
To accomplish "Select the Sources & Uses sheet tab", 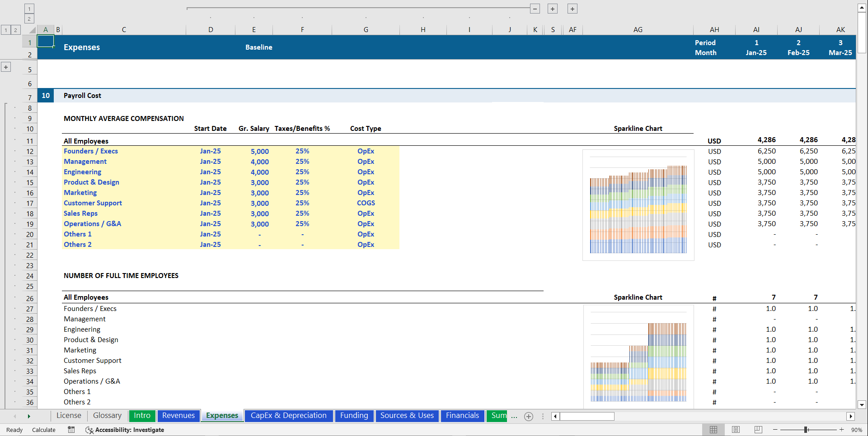I will (x=407, y=416).
